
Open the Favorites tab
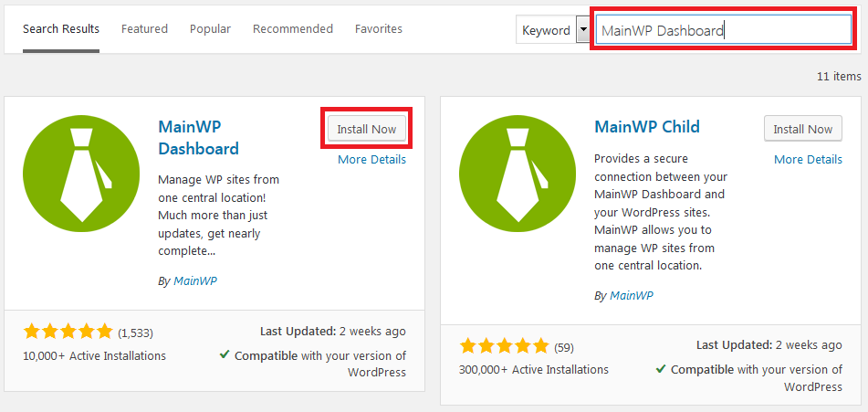click(379, 28)
